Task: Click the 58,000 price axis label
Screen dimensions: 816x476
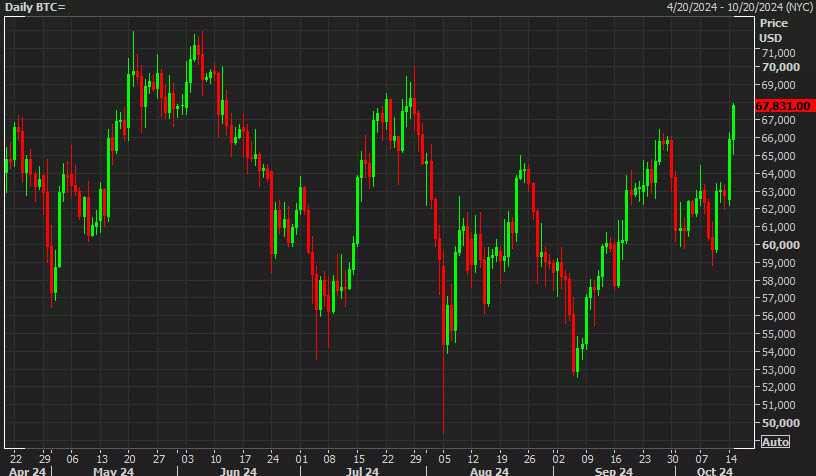Action: click(779, 281)
